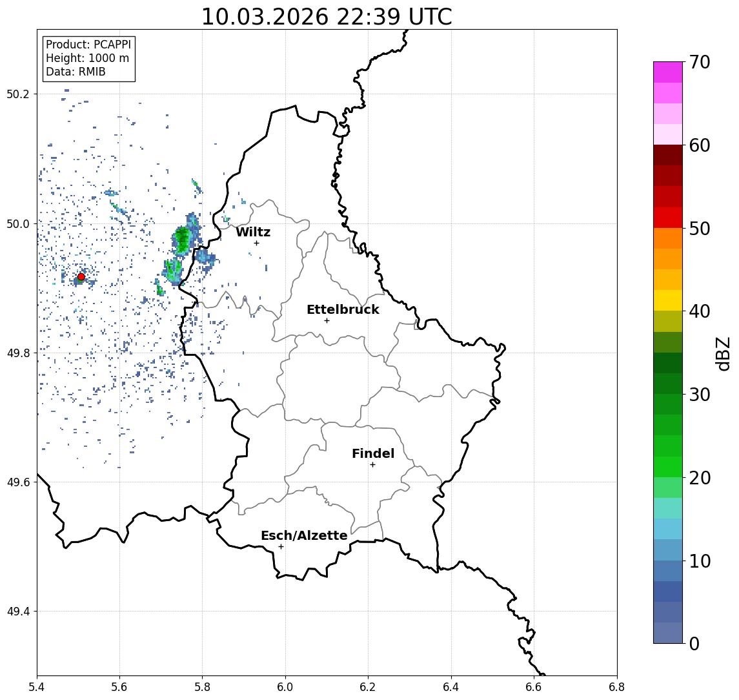Click the 'Height: 1000 m' text
739x700 pixels.
[87, 58]
